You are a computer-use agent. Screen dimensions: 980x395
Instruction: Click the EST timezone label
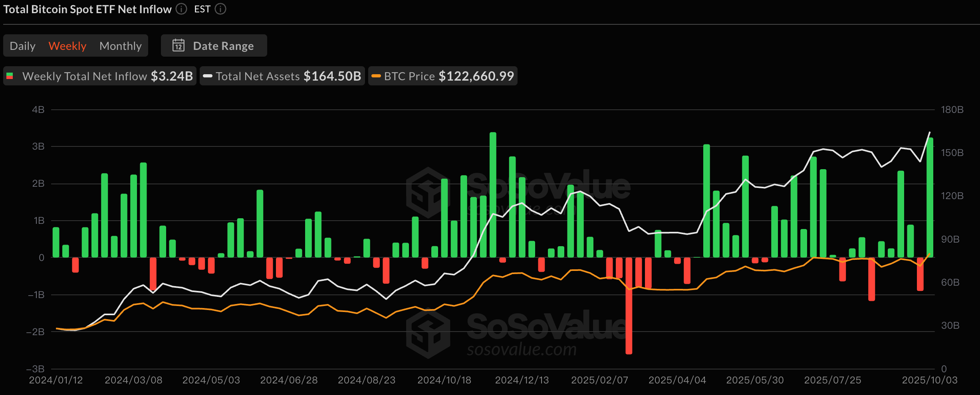point(202,9)
